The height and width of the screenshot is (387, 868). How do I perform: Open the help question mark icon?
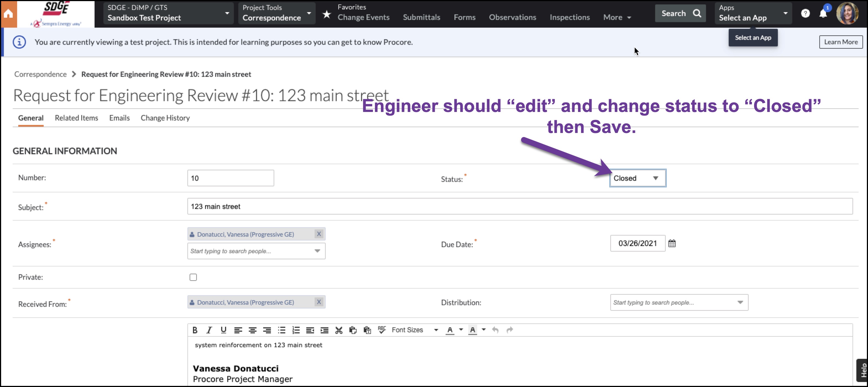(x=805, y=14)
